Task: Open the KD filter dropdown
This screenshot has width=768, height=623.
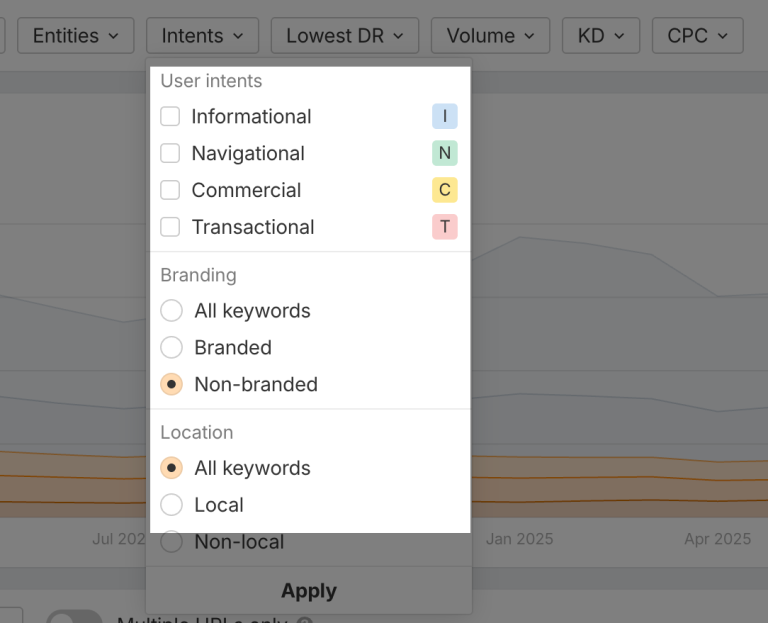Action: 600,36
